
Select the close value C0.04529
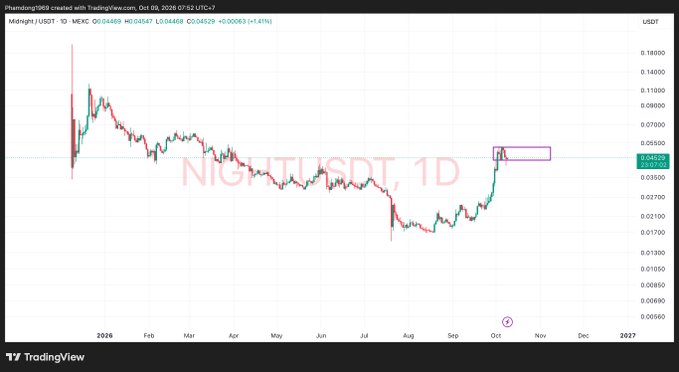point(200,21)
